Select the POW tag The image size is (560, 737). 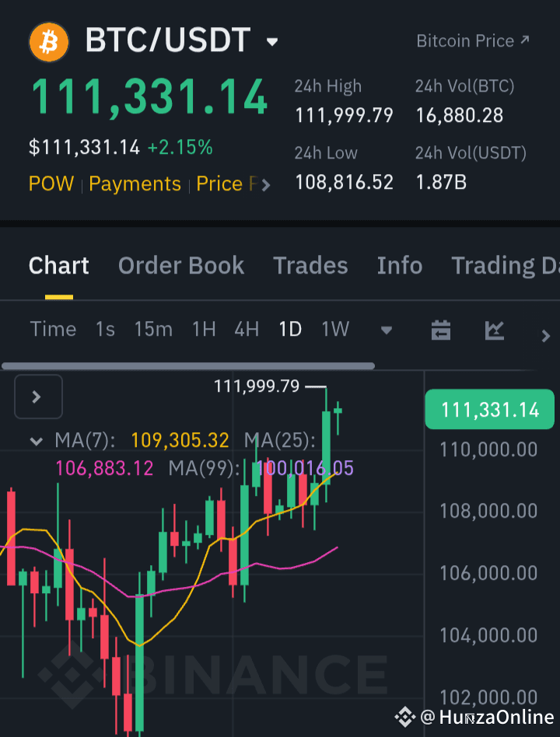51,183
